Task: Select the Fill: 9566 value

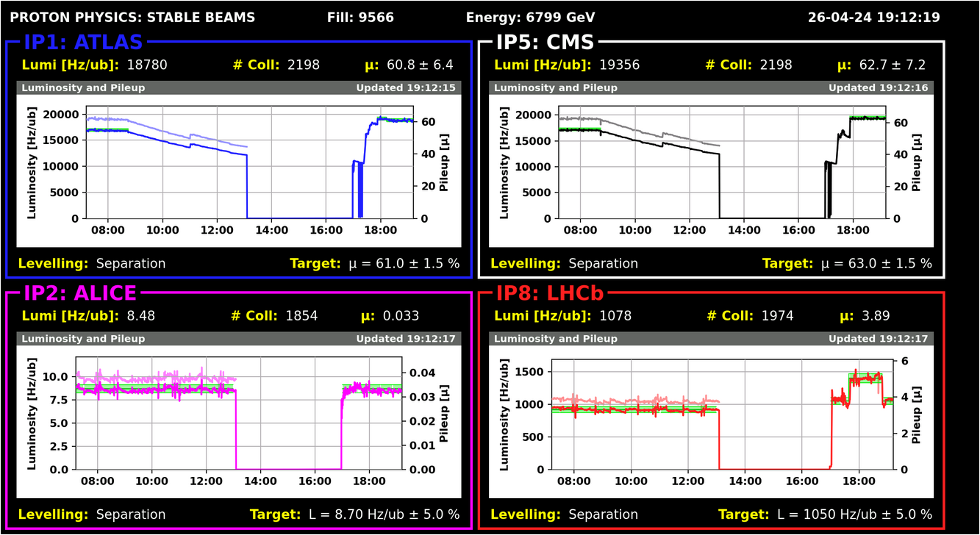Action: (x=360, y=18)
